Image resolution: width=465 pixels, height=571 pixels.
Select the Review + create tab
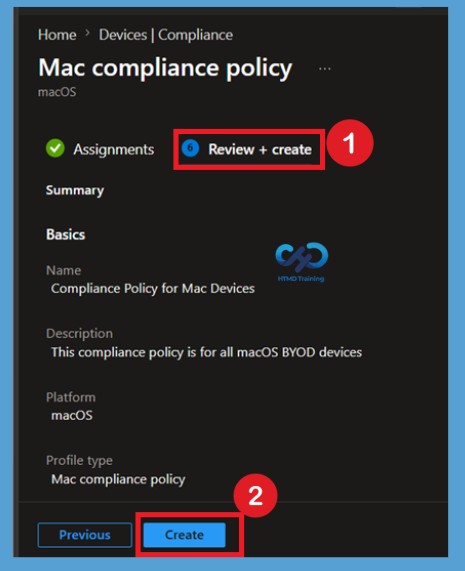248,149
